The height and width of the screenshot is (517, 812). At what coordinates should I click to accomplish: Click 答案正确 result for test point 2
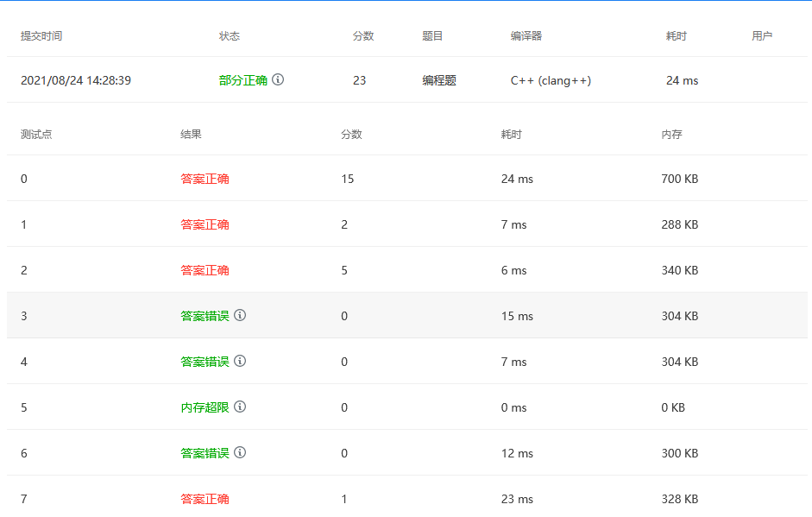pyautogui.click(x=205, y=270)
